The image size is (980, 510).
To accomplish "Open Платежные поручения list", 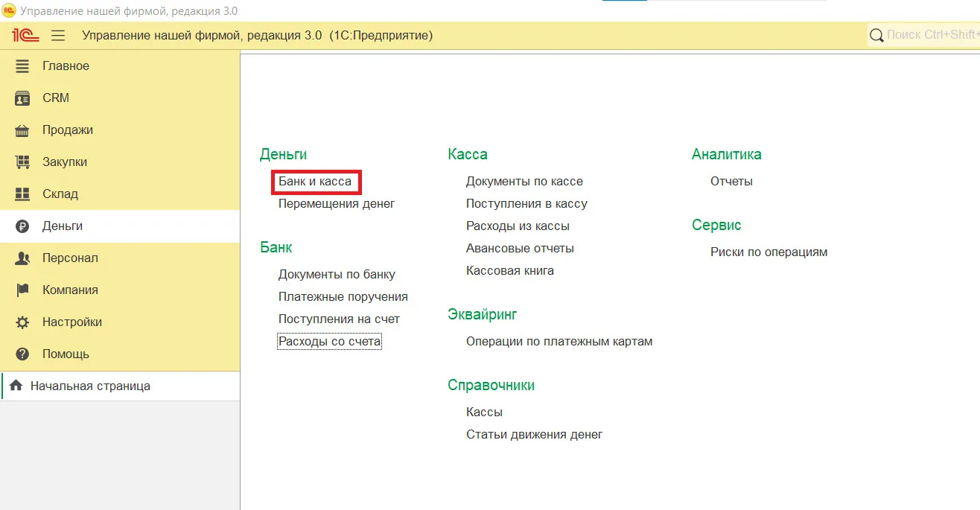I will 343,296.
